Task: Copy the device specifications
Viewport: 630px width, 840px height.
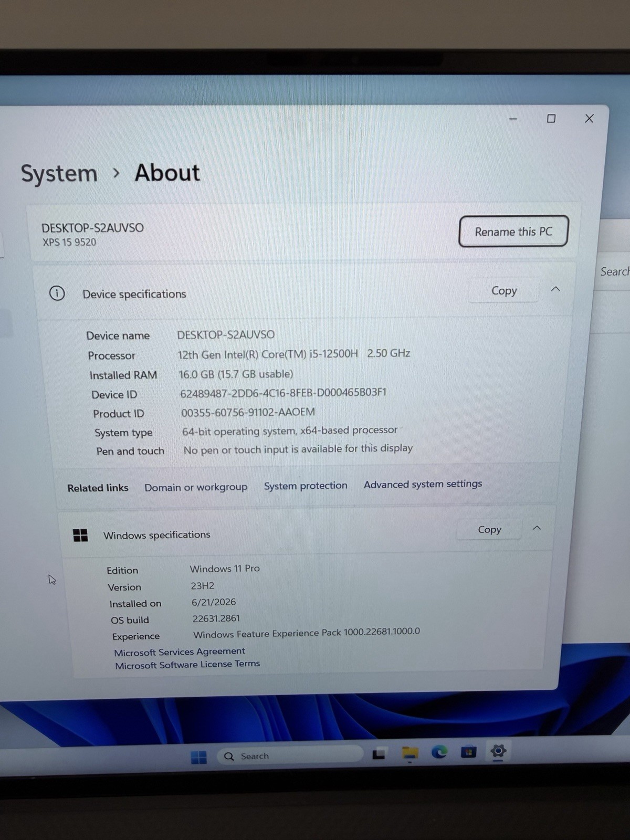Action: [x=504, y=290]
